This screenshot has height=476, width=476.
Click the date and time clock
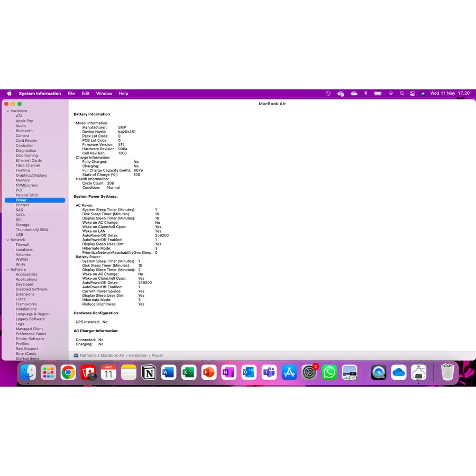(450, 94)
